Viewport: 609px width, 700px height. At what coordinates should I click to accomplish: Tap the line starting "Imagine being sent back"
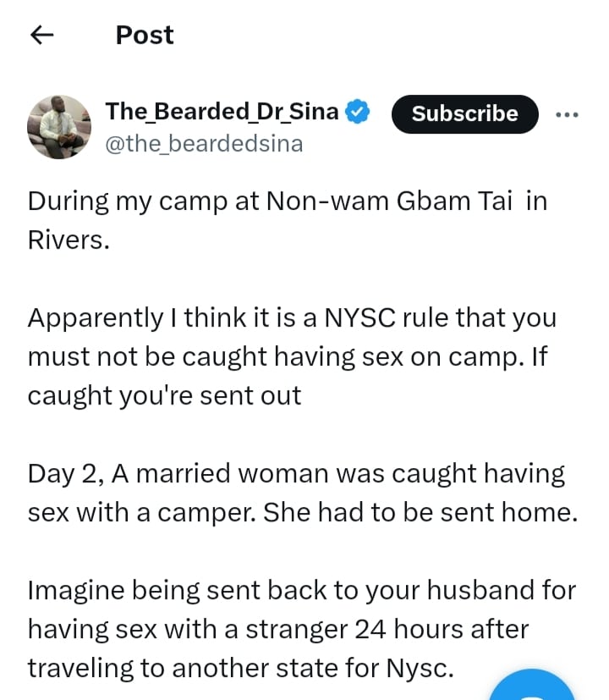click(301, 590)
